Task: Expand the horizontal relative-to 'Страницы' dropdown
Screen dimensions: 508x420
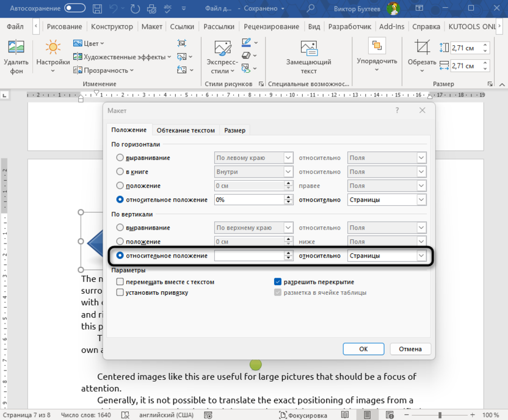Action: click(421, 200)
